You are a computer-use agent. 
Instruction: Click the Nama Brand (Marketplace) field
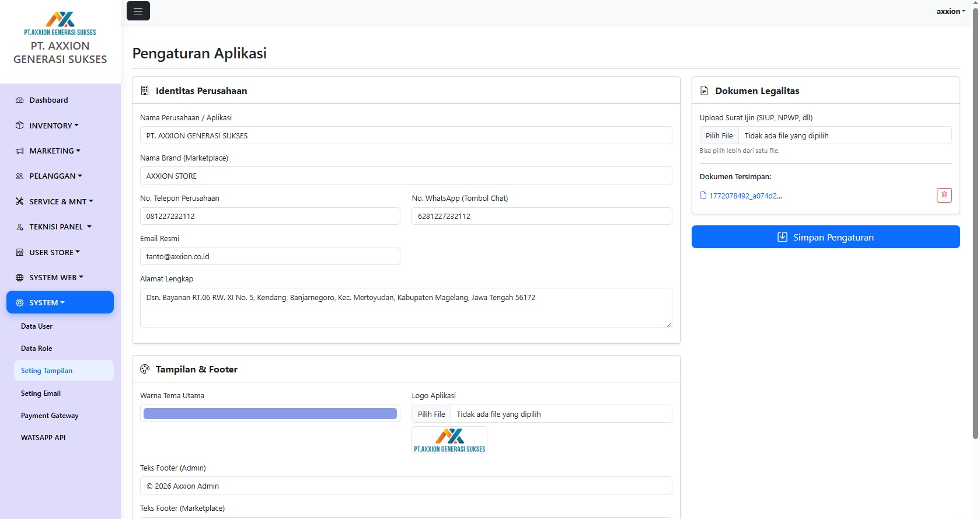point(406,176)
